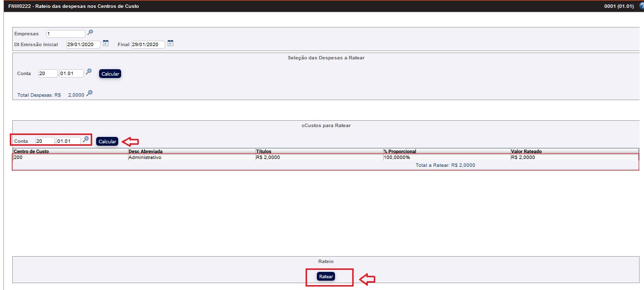Select the Administrativo cost center row
644x290 pixels.
pos(145,158)
